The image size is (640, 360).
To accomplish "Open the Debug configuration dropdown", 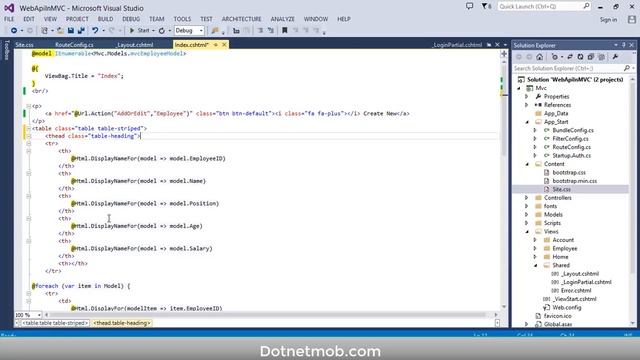I will point(189,31).
